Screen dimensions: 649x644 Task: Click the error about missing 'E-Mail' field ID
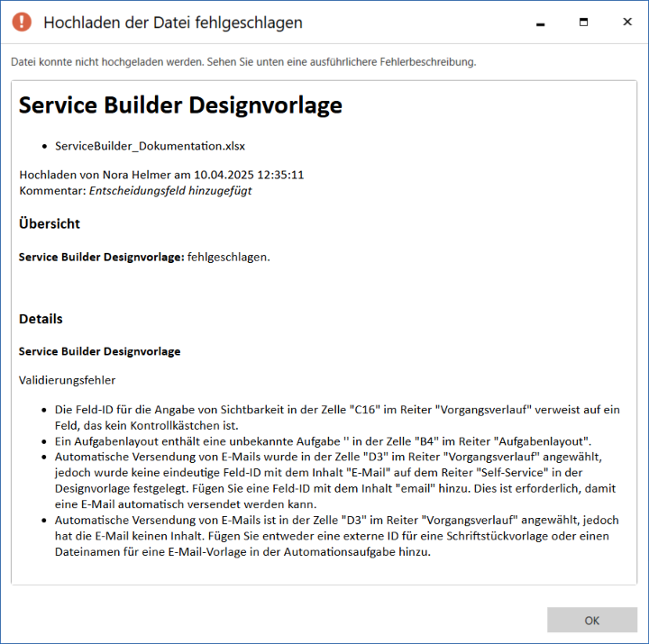[334, 479]
